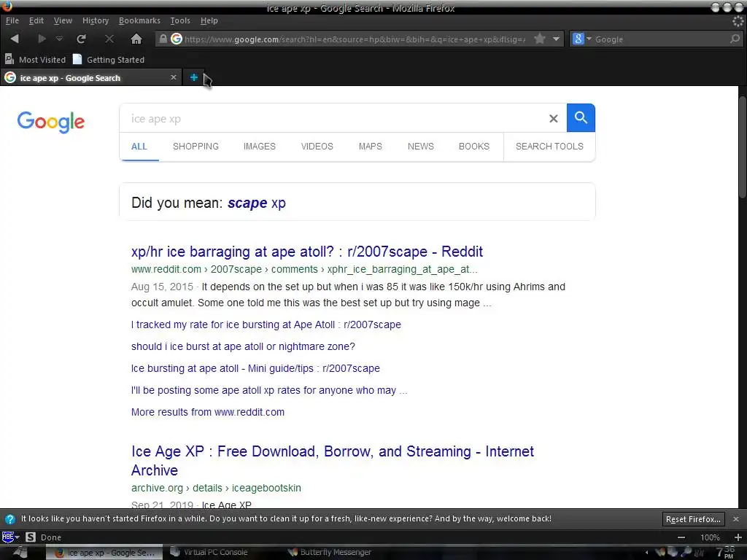The width and height of the screenshot is (747, 560).
Task: Open the Most Visited bookmarks folder
Action: click(x=35, y=60)
